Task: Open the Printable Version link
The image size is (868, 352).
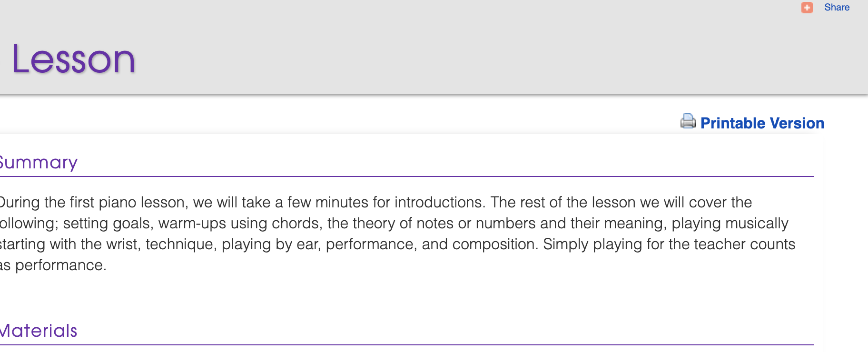Action: coord(762,123)
